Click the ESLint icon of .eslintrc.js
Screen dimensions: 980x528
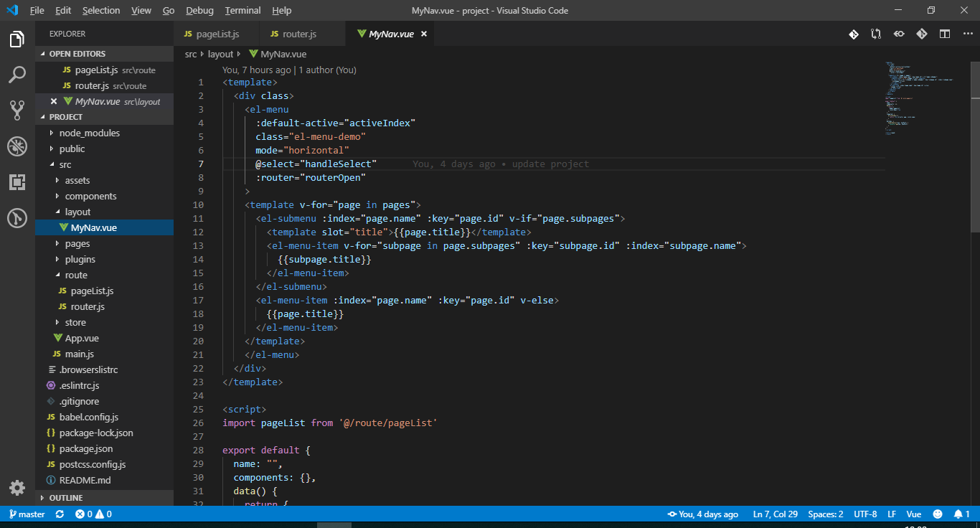click(51, 385)
